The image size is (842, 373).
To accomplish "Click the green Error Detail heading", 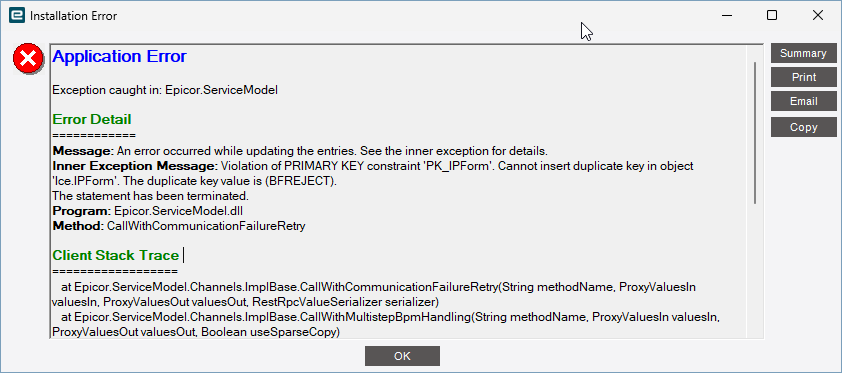I will coord(92,119).
